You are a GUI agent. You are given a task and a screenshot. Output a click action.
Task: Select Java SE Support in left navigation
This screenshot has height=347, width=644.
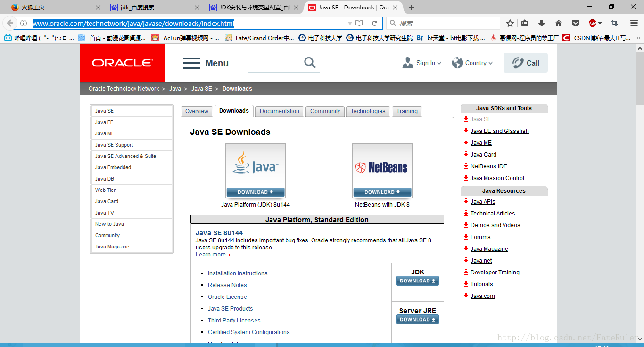coord(132,145)
